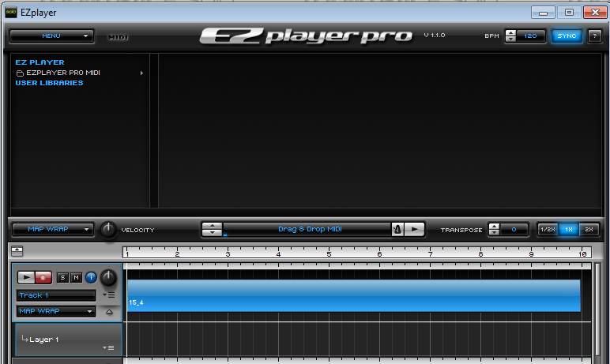The height and width of the screenshot is (364, 610).
Task: Click the Track 1 volume knob
Action: point(108,278)
